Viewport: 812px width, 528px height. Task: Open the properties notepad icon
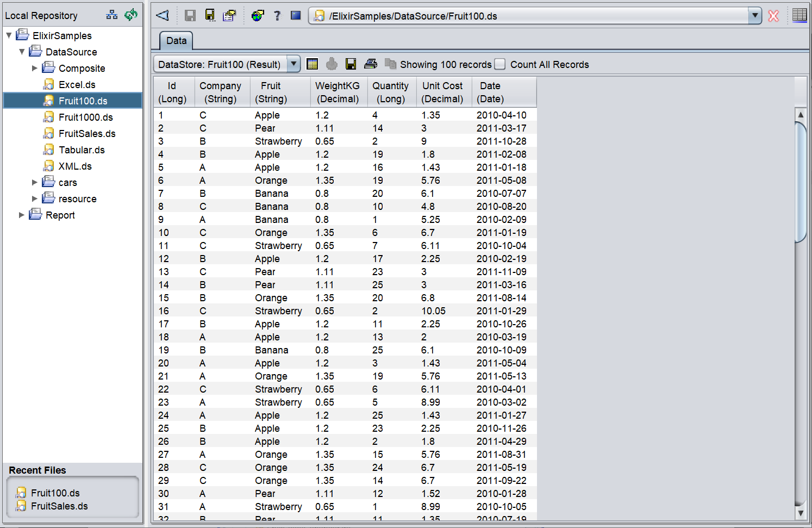pos(229,15)
